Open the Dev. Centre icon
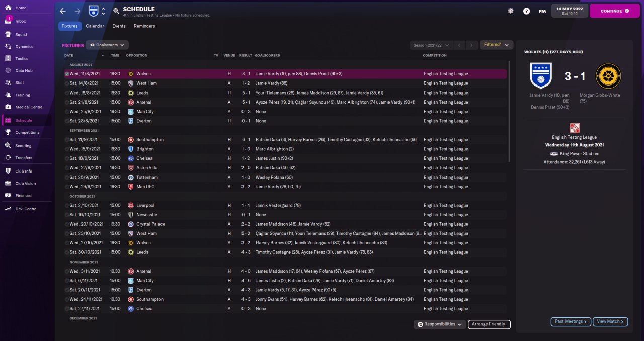The image size is (644, 341). coord(8,209)
